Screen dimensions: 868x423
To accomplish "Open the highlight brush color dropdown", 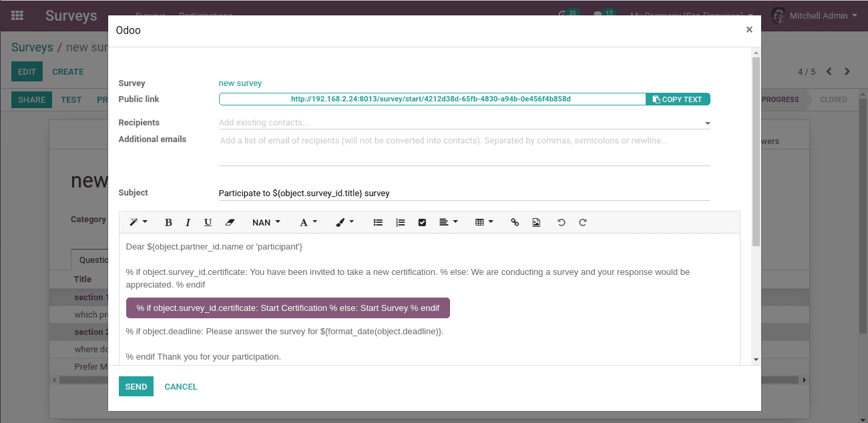I will pos(345,222).
